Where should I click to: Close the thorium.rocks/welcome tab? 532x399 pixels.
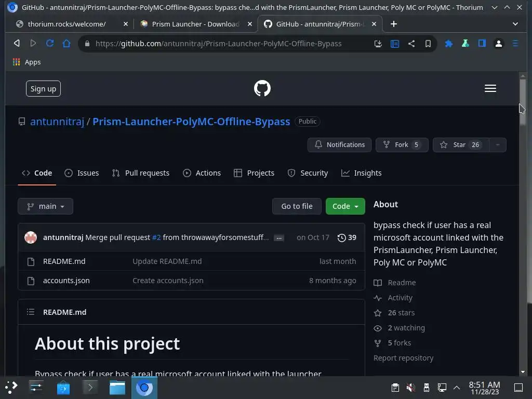126,24
